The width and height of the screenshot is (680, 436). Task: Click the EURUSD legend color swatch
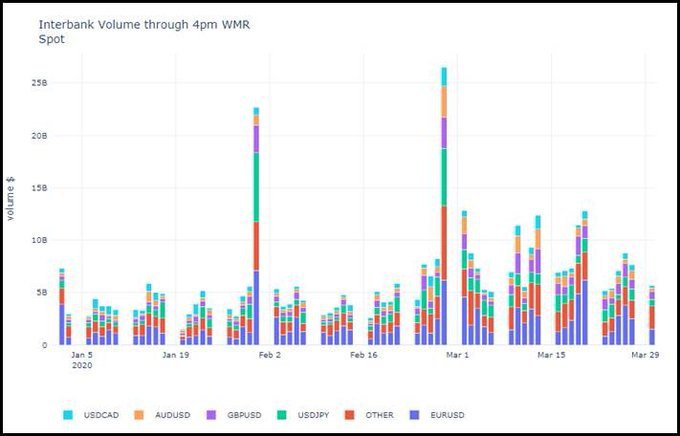pos(414,415)
